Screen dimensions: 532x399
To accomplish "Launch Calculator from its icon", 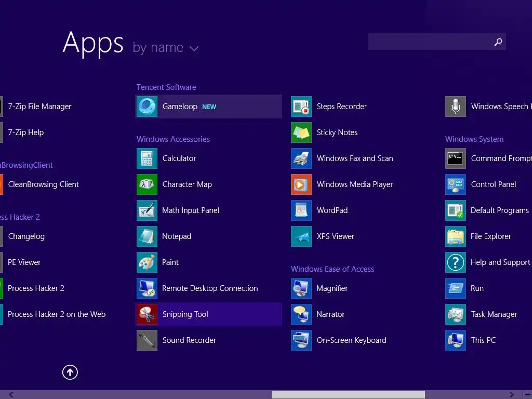I will point(147,158).
